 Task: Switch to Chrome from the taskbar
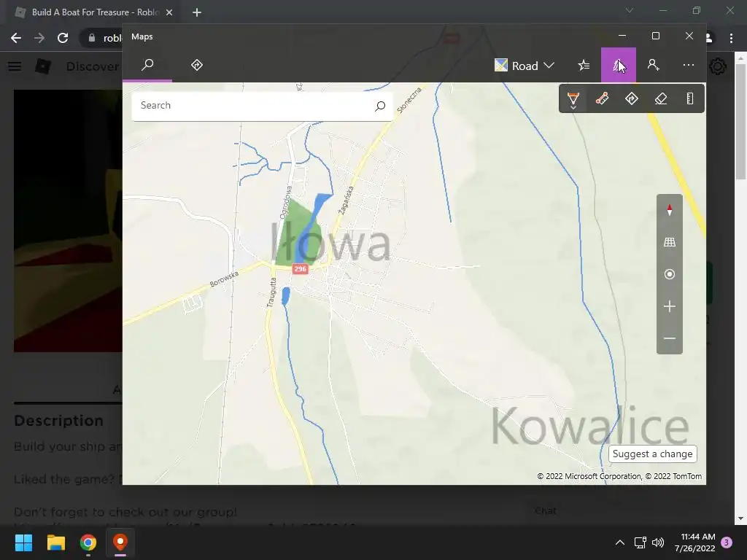(88, 542)
